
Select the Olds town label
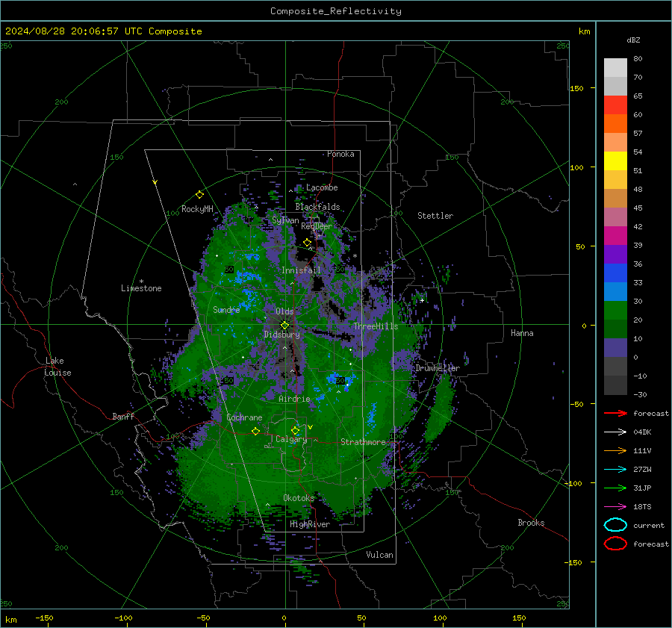click(x=284, y=311)
